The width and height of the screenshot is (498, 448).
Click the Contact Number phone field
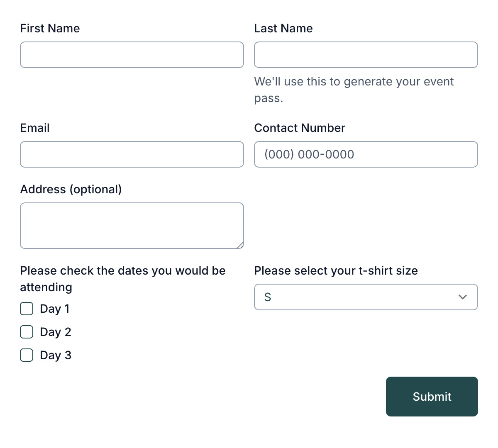pyautogui.click(x=366, y=154)
